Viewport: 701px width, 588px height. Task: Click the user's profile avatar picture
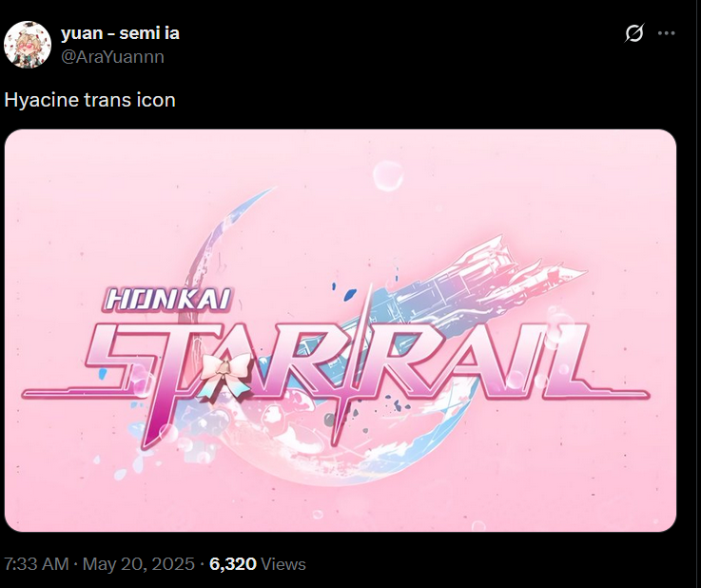click(28, 45)
